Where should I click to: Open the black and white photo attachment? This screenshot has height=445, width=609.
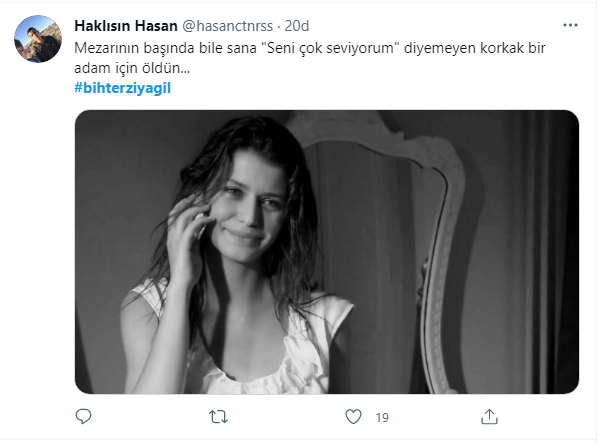click(327, 252)
